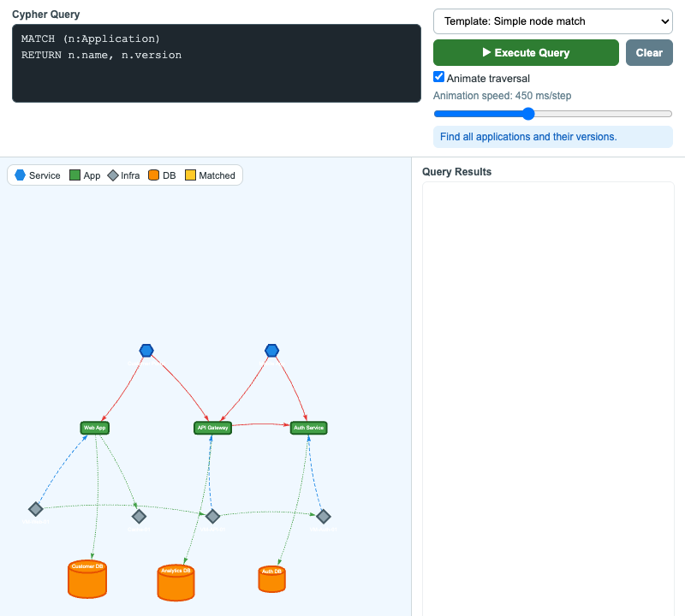The width and height of the screenshot is (685, 616).
Task: Click the 'Animation speed: 450 ms/step' label
Action: (x=502, y=96)
